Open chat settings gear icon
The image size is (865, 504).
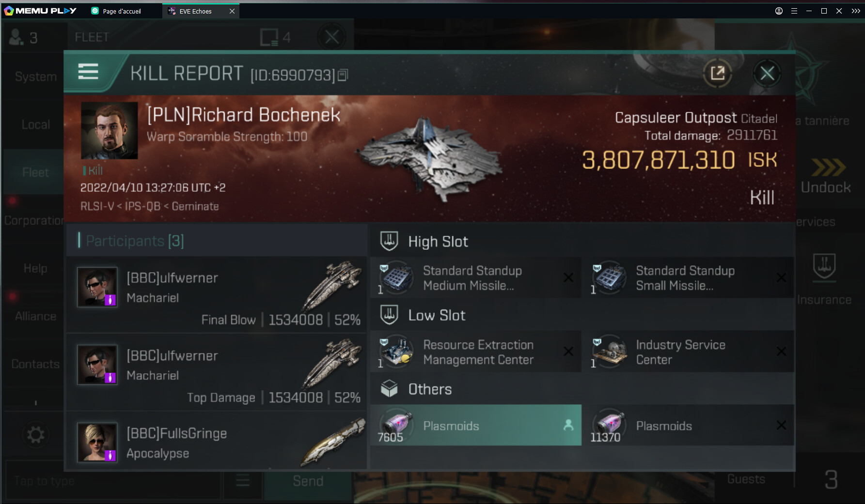pyautogui.click(x=35, y=434)
